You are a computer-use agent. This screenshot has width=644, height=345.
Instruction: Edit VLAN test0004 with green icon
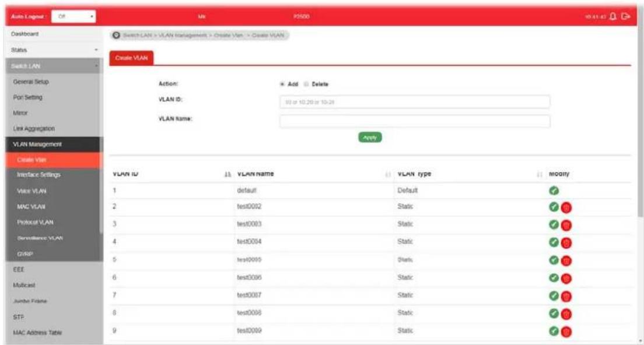click(x=554, y=242)
